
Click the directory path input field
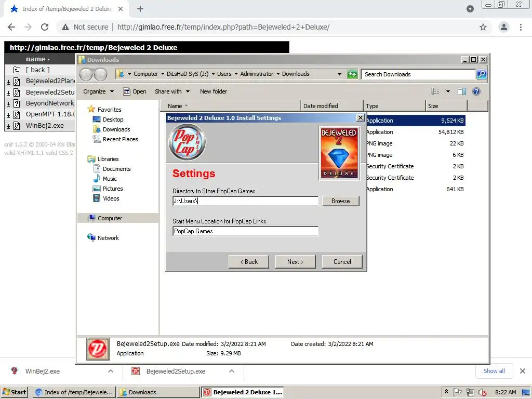point(245,201)
